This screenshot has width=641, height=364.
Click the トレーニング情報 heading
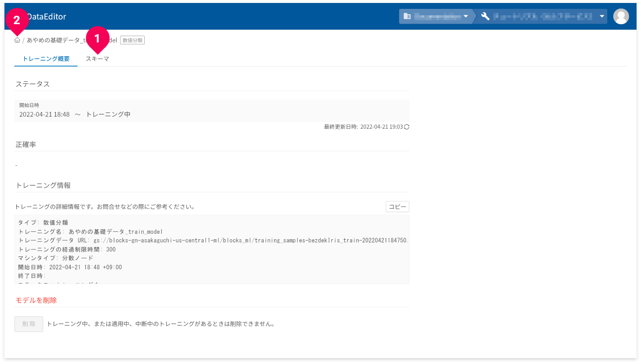tap(43, 185)
